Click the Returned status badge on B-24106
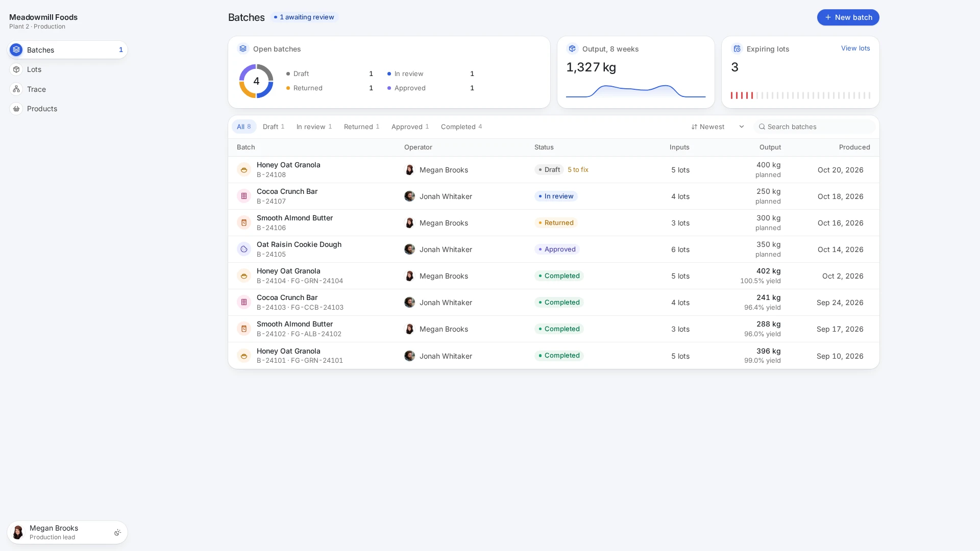 556,223
